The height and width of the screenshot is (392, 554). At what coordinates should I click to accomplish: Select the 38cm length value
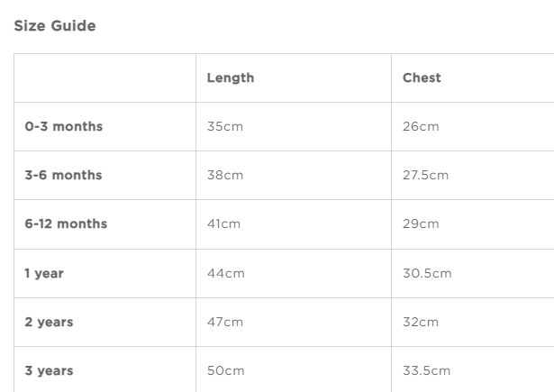[225, 175]
